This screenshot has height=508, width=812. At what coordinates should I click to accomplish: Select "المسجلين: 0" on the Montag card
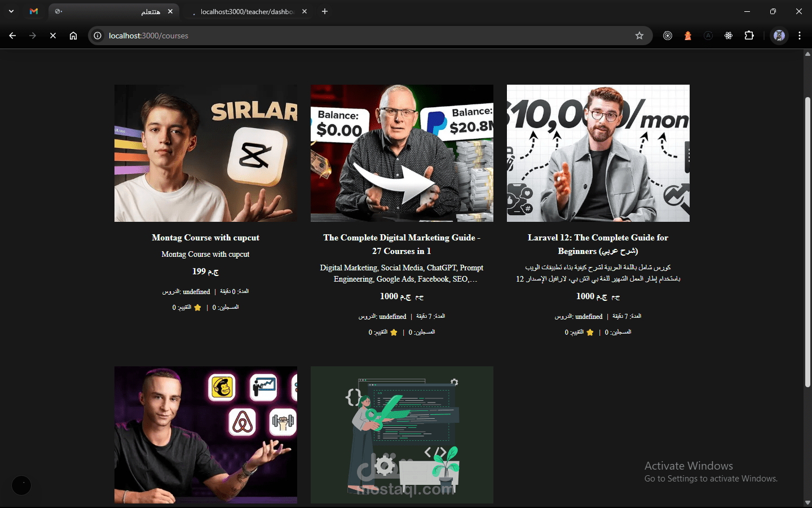point(226,308)
